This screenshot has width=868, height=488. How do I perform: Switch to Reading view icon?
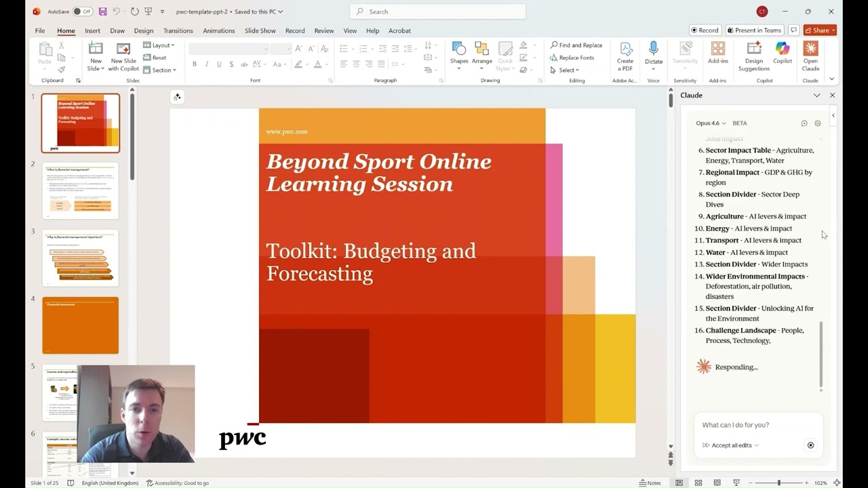pos(717,483)
